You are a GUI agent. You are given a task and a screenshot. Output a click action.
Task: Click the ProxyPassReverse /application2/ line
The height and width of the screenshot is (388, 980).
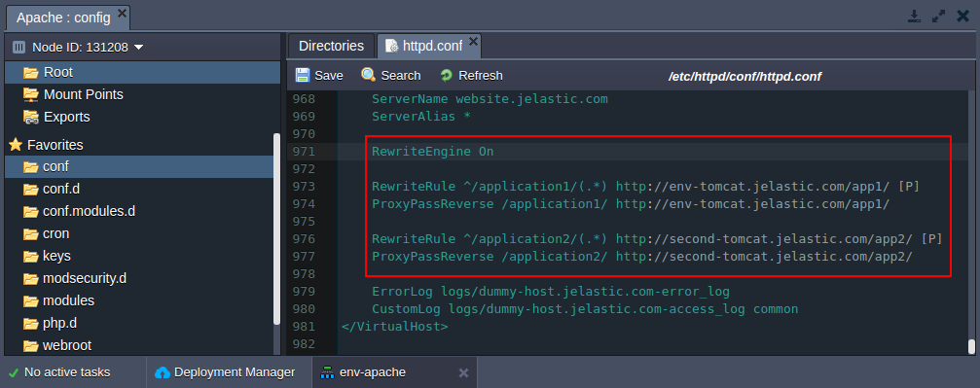642,256
